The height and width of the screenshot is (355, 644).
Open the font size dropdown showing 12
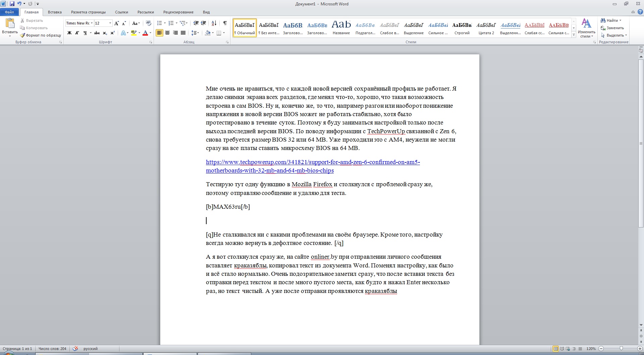tap(110, 23)
